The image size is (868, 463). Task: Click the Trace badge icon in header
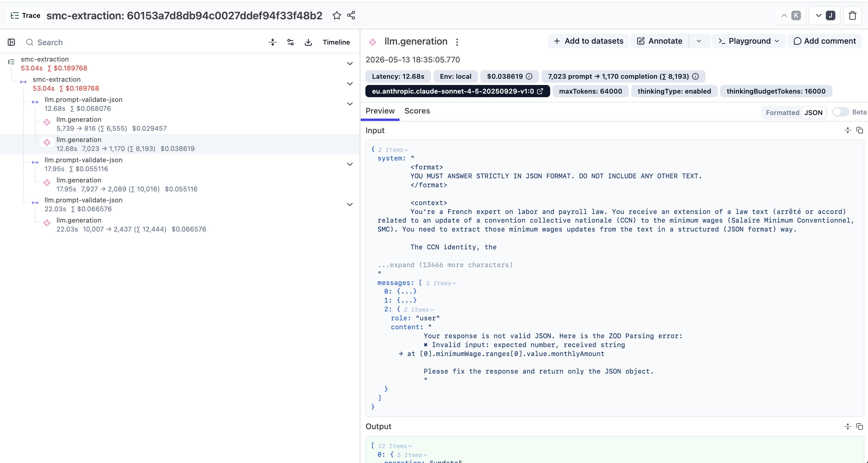(x=25, y=15)
